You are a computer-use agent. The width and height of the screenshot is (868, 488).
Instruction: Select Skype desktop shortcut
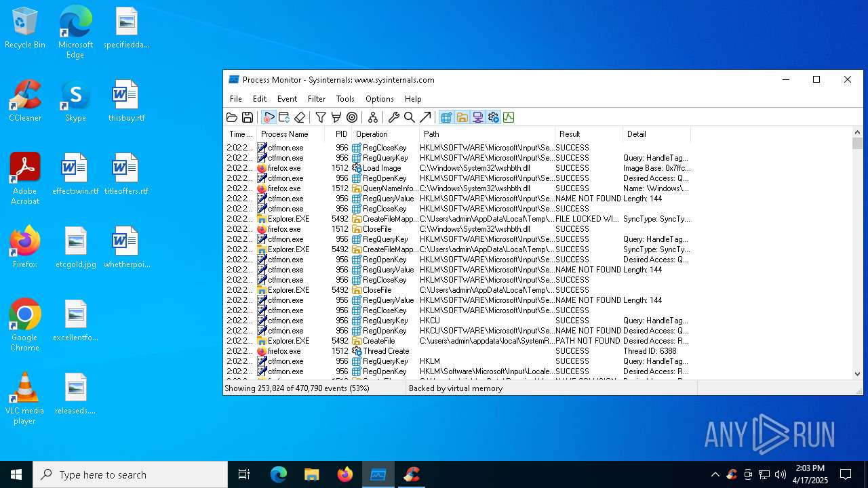[75, 101]
